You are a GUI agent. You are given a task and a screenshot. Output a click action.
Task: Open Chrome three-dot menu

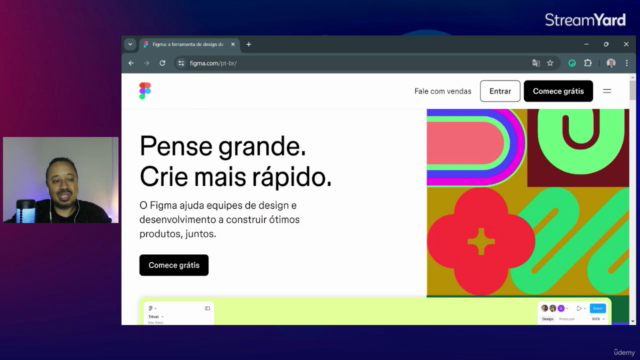(627, 63)
